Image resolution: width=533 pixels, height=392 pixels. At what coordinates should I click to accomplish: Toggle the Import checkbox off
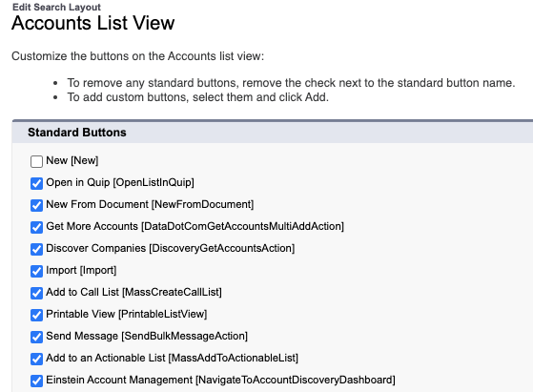point(36,271)
